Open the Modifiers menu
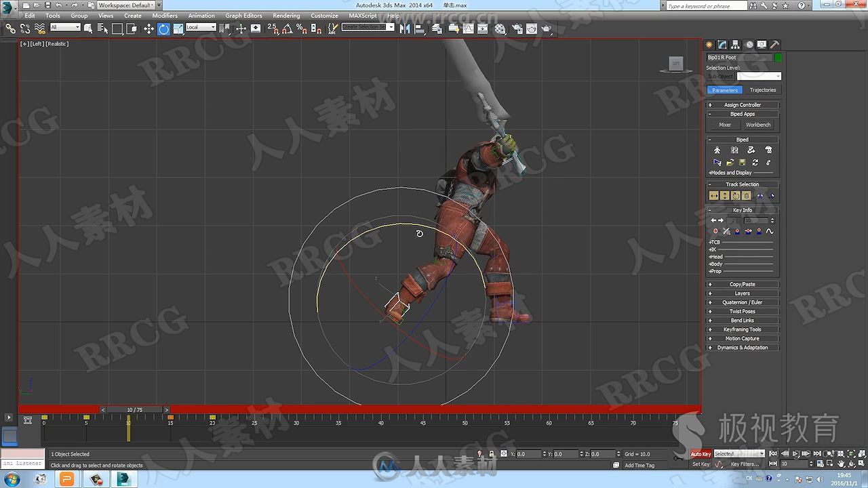Viewport: 868px width, 488px height. point(165,16)
